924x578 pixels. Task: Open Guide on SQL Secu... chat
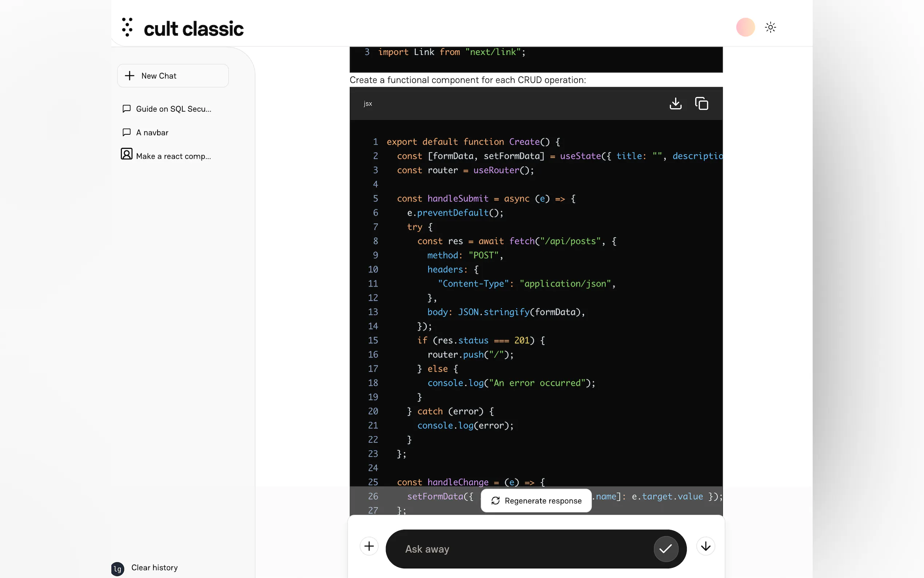click(173, 109)
